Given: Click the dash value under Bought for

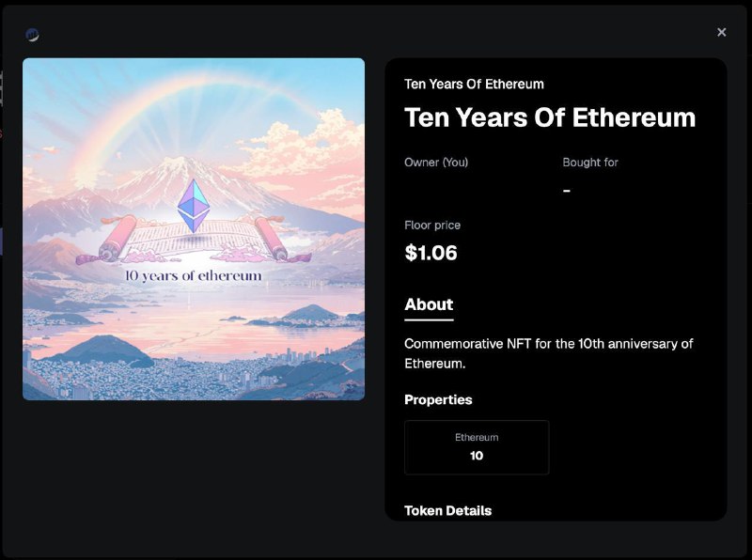Looking at the screenshot, I should pyautogui.click(x=567, y=191).
